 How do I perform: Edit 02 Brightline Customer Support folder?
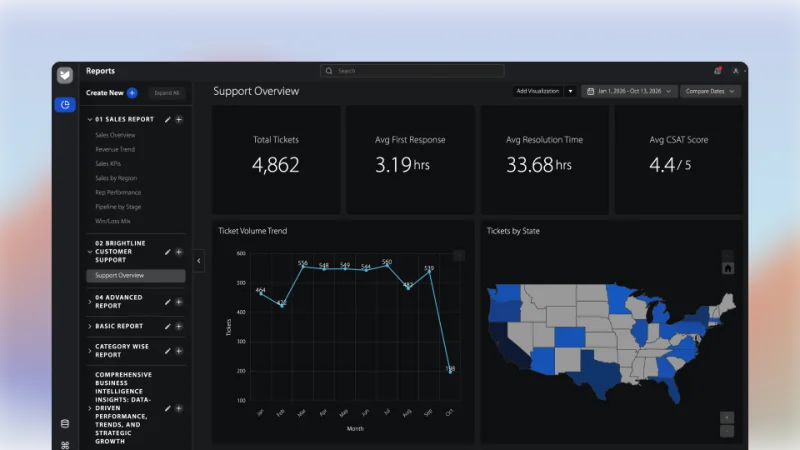167,252
